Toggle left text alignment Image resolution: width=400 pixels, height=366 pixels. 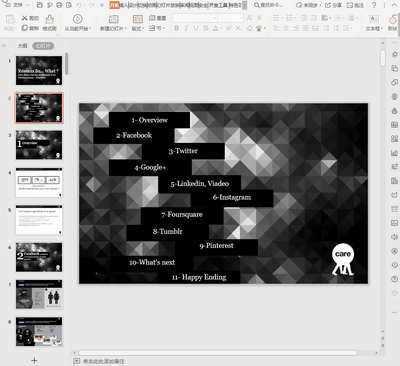(x=276, y=29)
